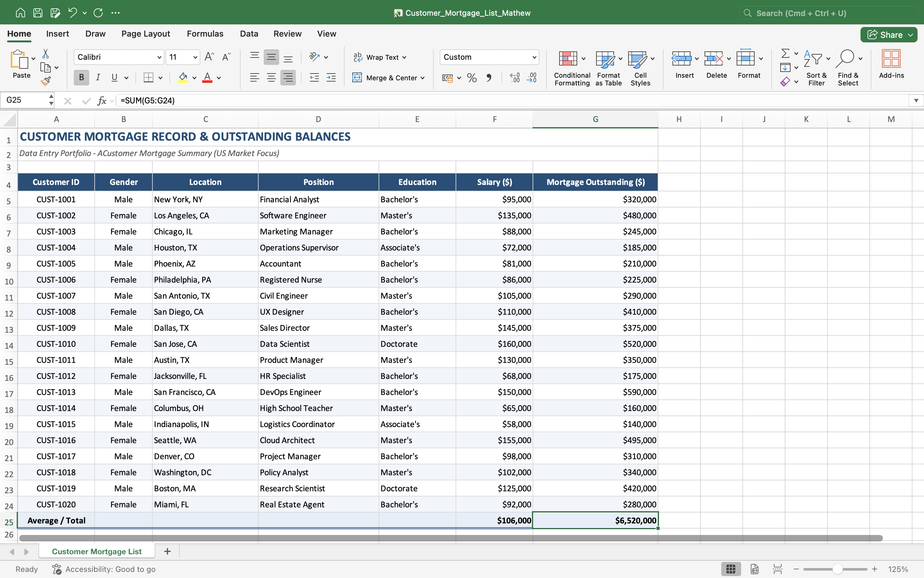Click the Home icon in title bar
This screenshot has width=924, height=578.
pos(20,13)
